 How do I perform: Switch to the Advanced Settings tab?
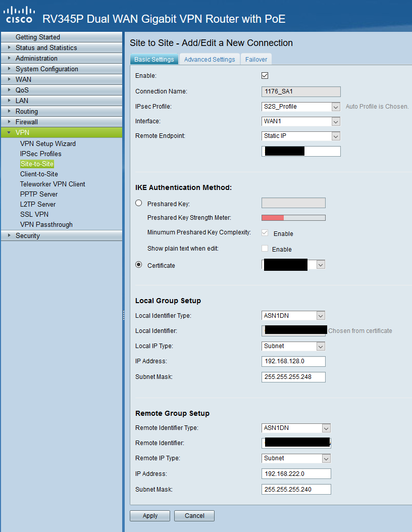[x=209, y=59]
